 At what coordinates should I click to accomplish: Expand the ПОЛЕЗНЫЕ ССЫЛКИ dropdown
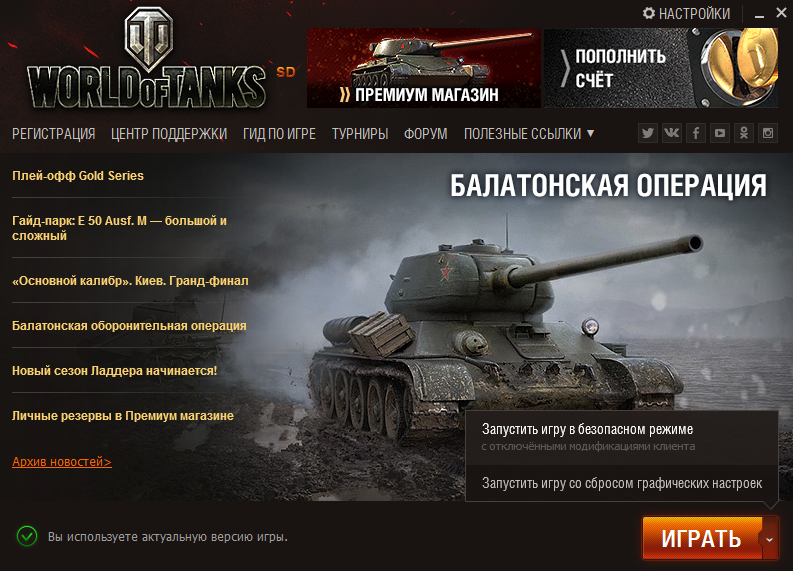[529, 134]
